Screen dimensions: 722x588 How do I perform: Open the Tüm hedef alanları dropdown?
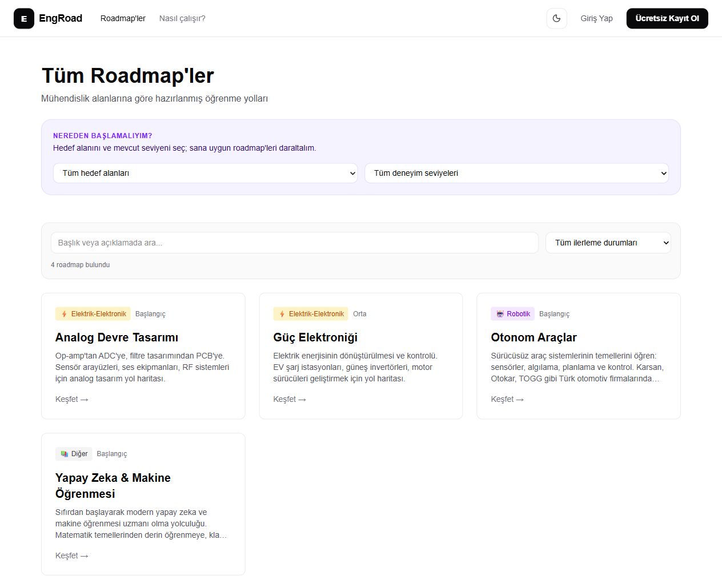point(206,173)
